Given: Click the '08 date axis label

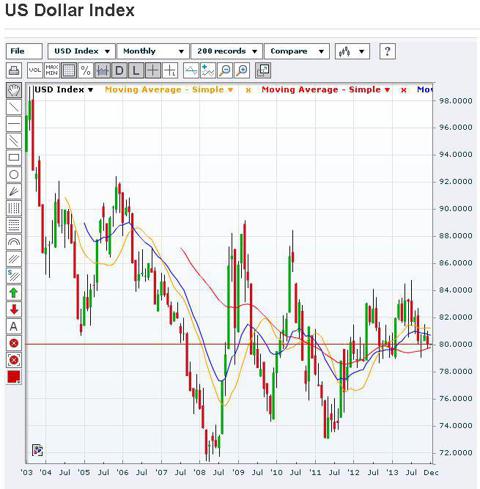Looking at the screenshot, I should (x=199, y=472).
